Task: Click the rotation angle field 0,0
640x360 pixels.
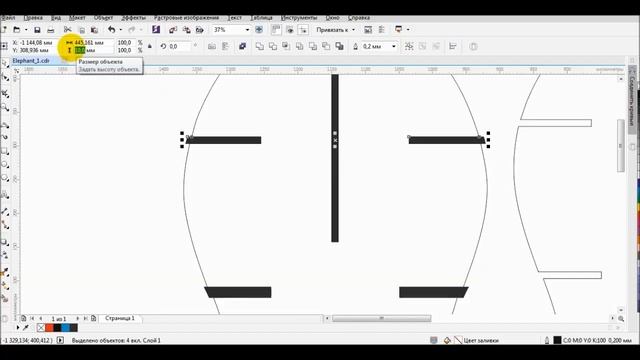Action: click(x=179, y=47)
